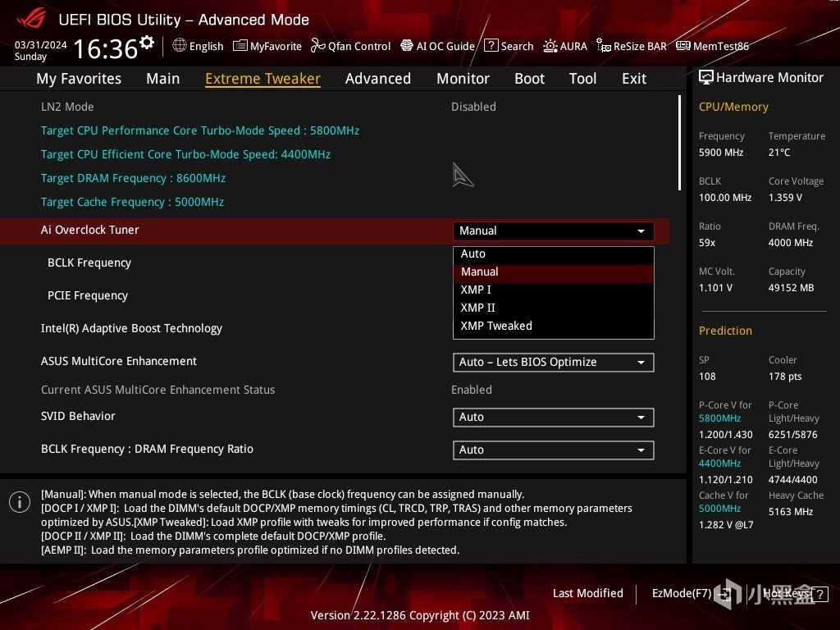Click the CPU/Memory section heading
This screenshot has width=840, height=630.
click(x=733, y=107)
